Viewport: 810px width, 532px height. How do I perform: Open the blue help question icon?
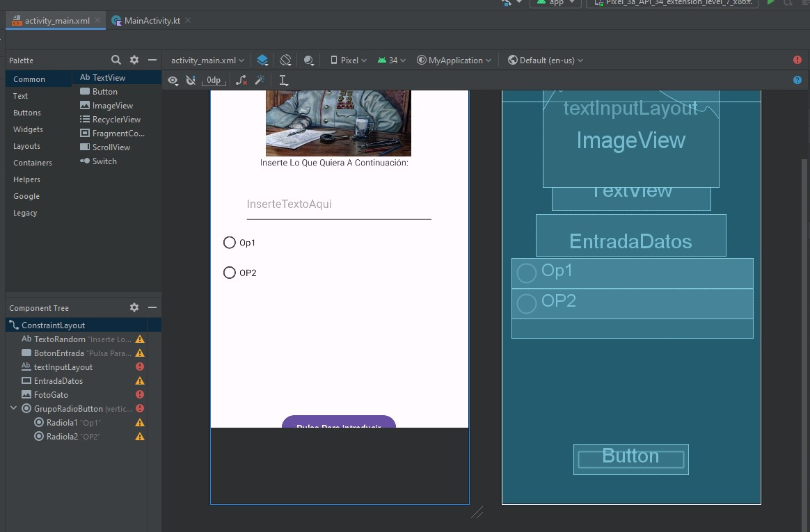[797, 80]
